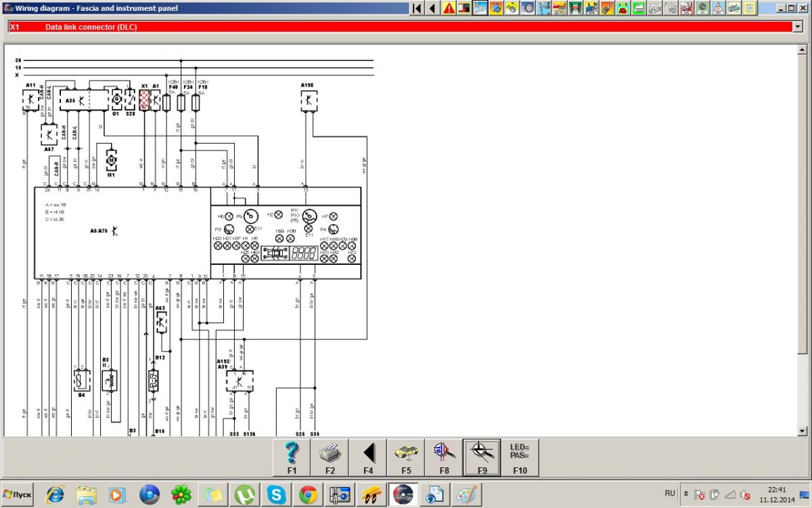812x508 pixels.
Task: Open the ICQ green flower taskbar icon
Action: pyautogui.click(x=181, y=495)
